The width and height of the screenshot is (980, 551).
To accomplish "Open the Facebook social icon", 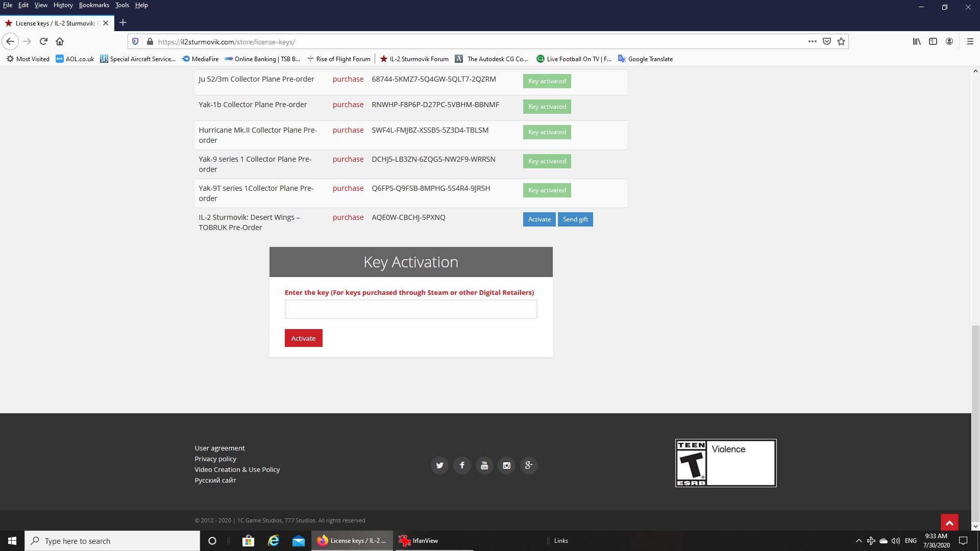I will pos(462,465).
